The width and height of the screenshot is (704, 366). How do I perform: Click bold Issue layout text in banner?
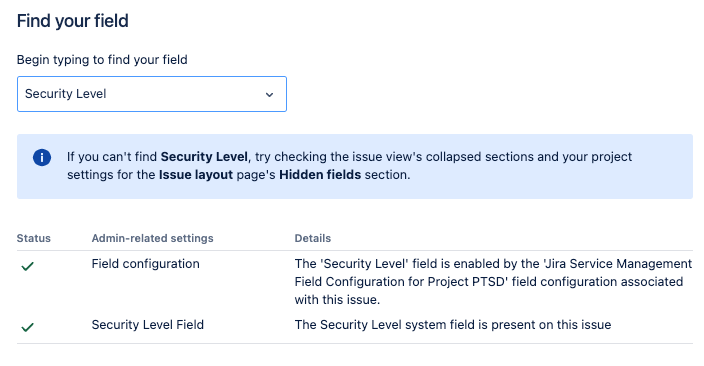coord(196,175)
